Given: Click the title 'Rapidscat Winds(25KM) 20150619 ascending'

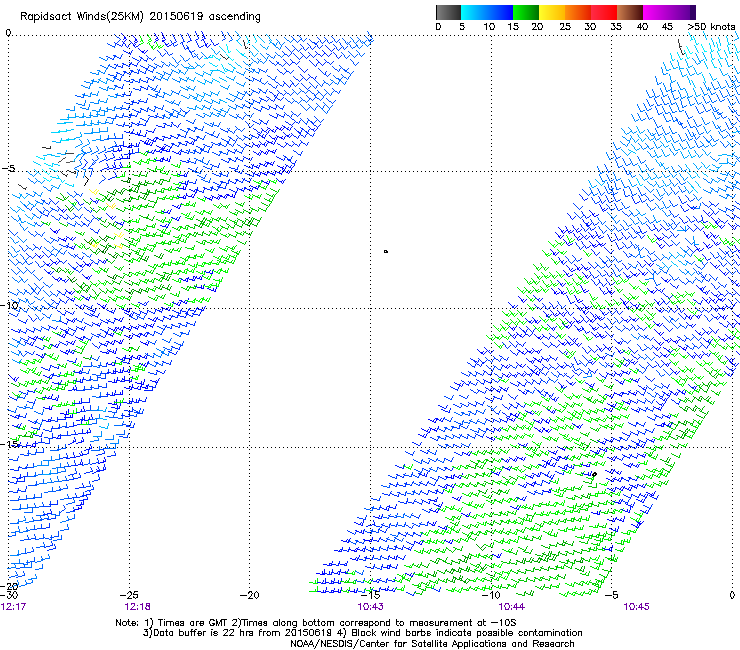Looking at the screenshot, I should coord(140,17).
